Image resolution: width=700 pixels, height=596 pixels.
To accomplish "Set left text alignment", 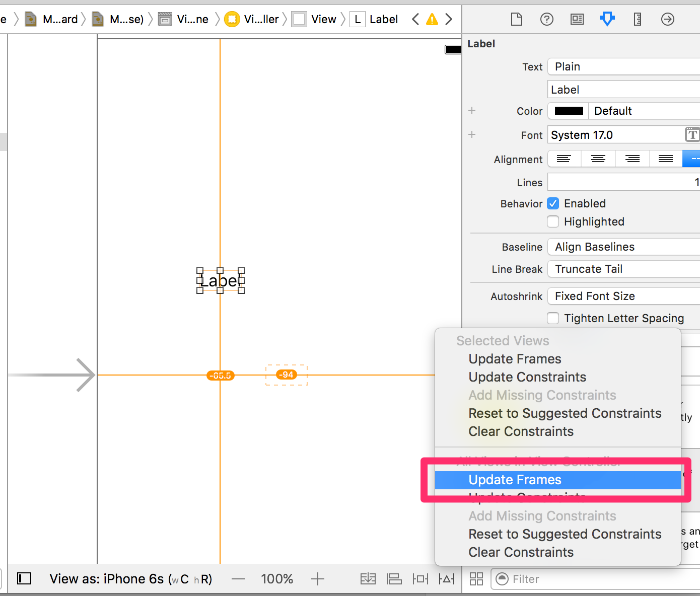I will click(564, 159).
